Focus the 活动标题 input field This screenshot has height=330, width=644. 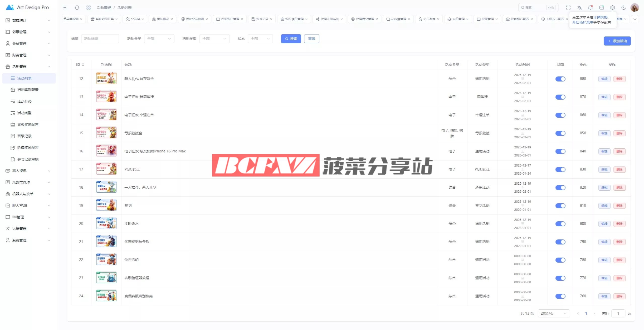pos(100,39)
